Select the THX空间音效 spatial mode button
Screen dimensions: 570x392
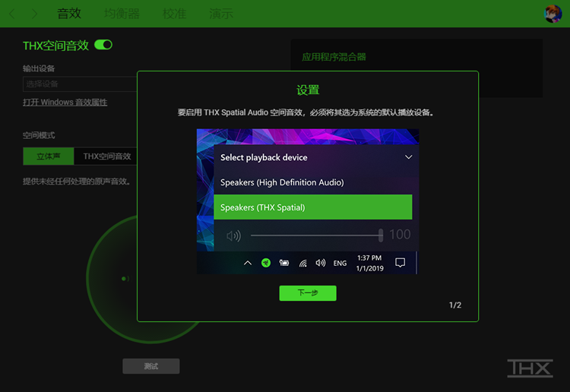pos(106,156)
